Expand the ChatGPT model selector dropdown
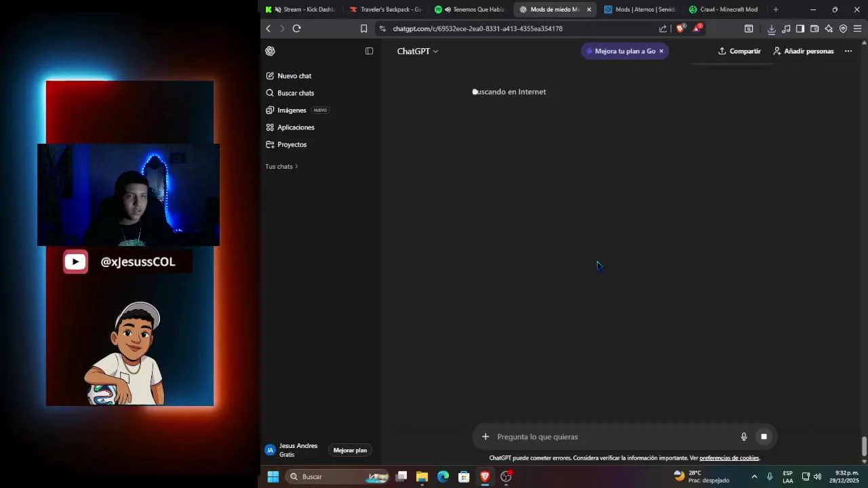This screenshot has width=868, height=488. [417, 51]
